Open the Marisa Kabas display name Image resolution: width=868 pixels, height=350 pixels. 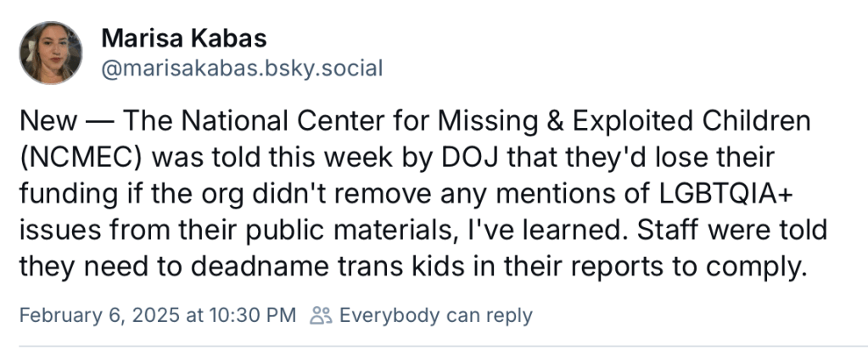(x=183, y=38)
